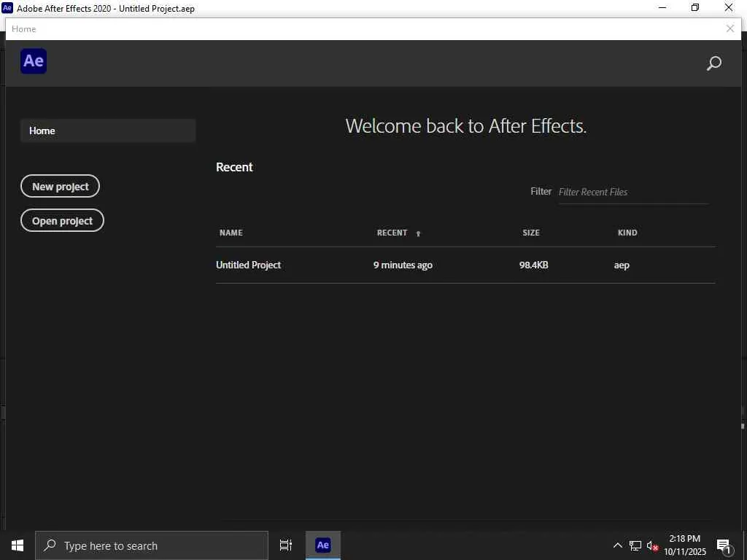Open Task View from the taskbar
The image size is (747, 560).
(x=285, y=545)
